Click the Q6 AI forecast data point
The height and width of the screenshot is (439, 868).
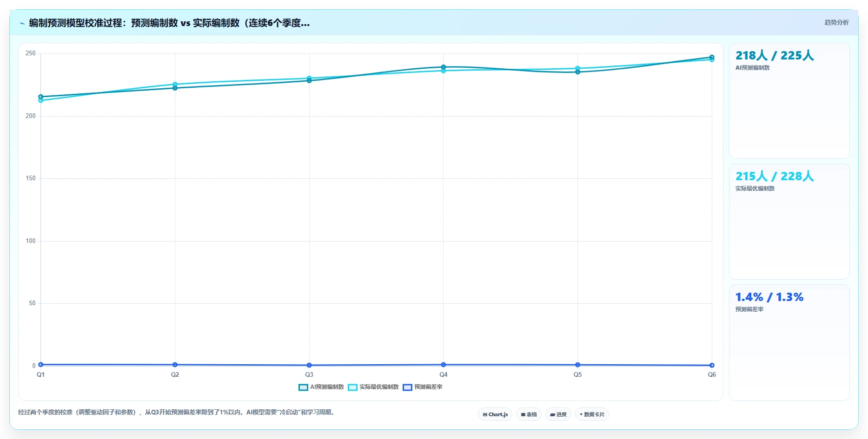[712, 58]
